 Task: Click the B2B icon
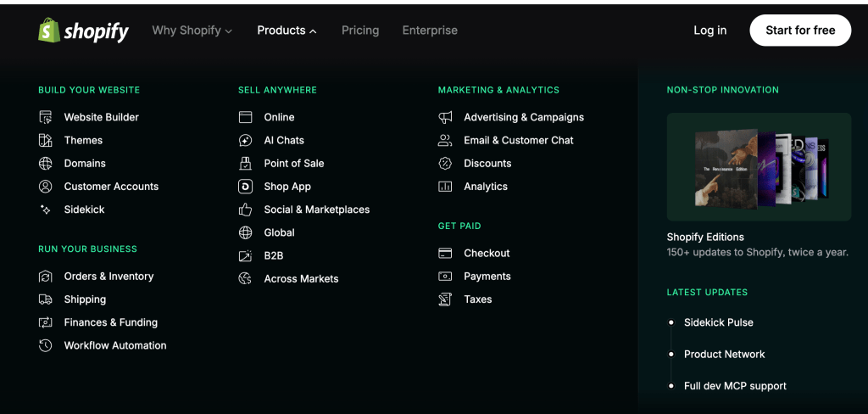coord(245,256)
